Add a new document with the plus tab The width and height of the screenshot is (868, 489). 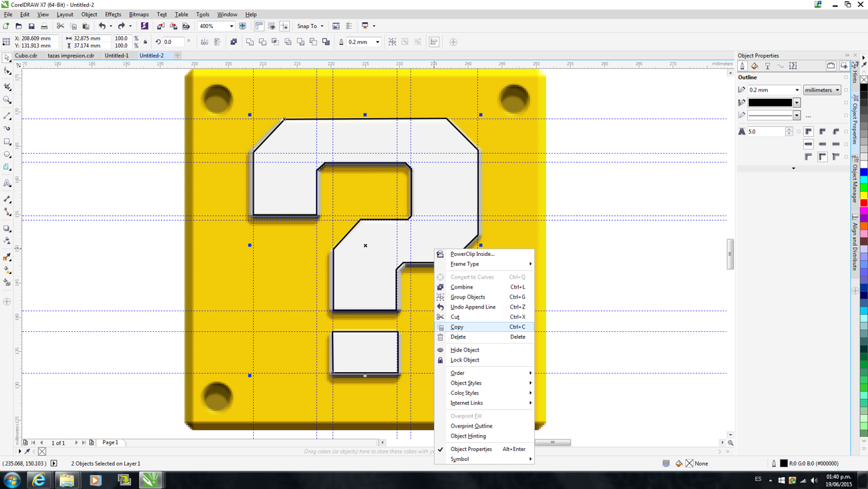tap(178, 55)
